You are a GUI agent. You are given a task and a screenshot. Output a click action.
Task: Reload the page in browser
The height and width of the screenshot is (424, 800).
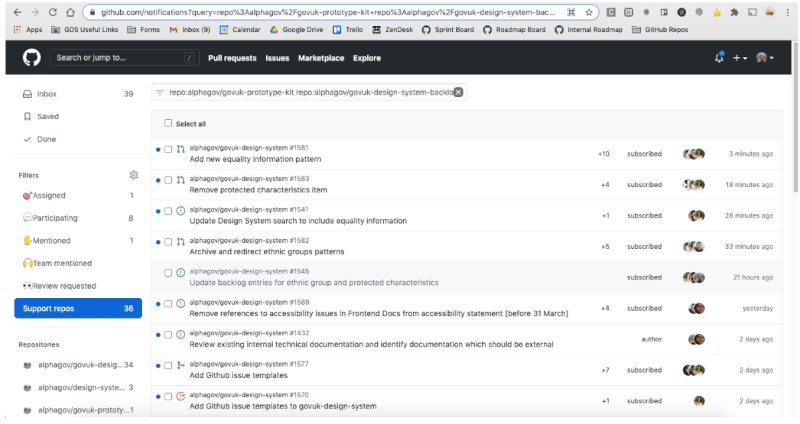[50, 12]
